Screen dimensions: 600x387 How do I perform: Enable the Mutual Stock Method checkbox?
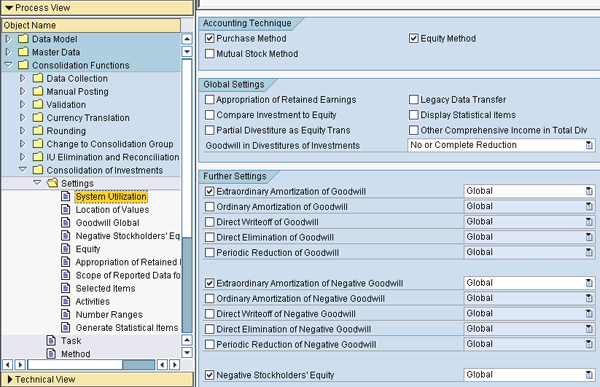[209, 54]
